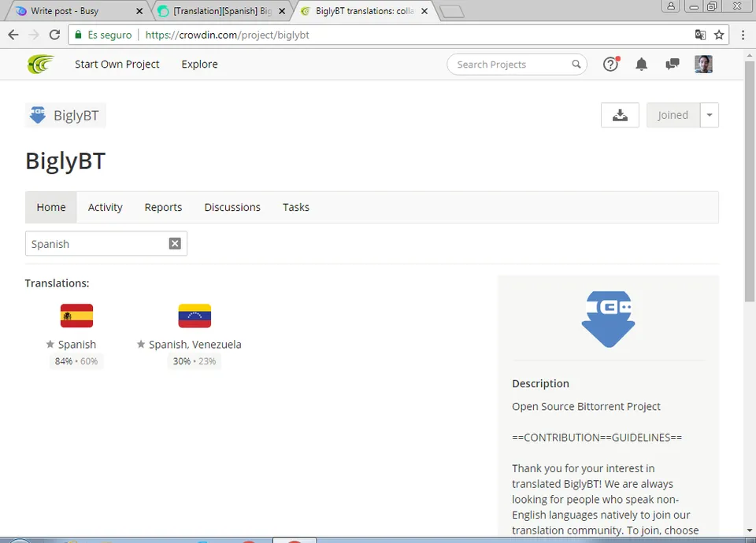Switch to the [Translation][Spanish] browser tab
This screenshot has width=756, height=543.
(x=222, y=10)
